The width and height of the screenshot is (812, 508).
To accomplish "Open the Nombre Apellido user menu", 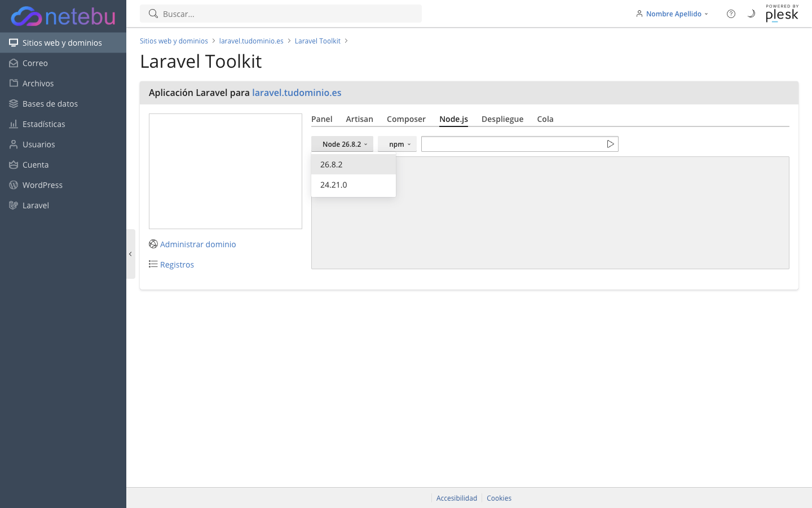I will (x=672, y=14).
